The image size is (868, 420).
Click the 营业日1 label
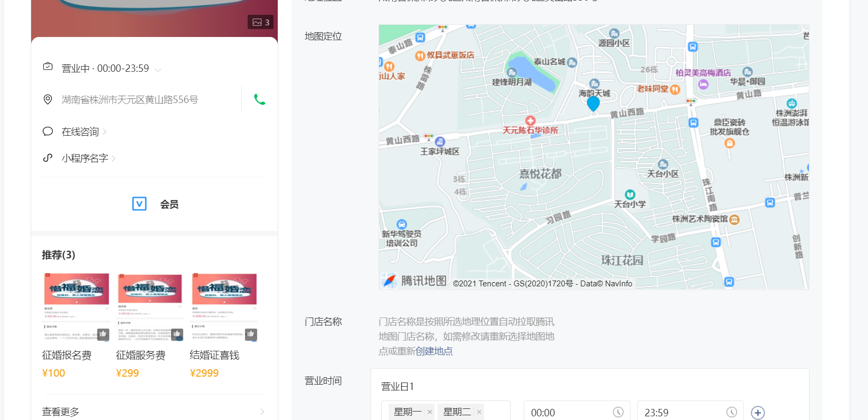[398, 387]
